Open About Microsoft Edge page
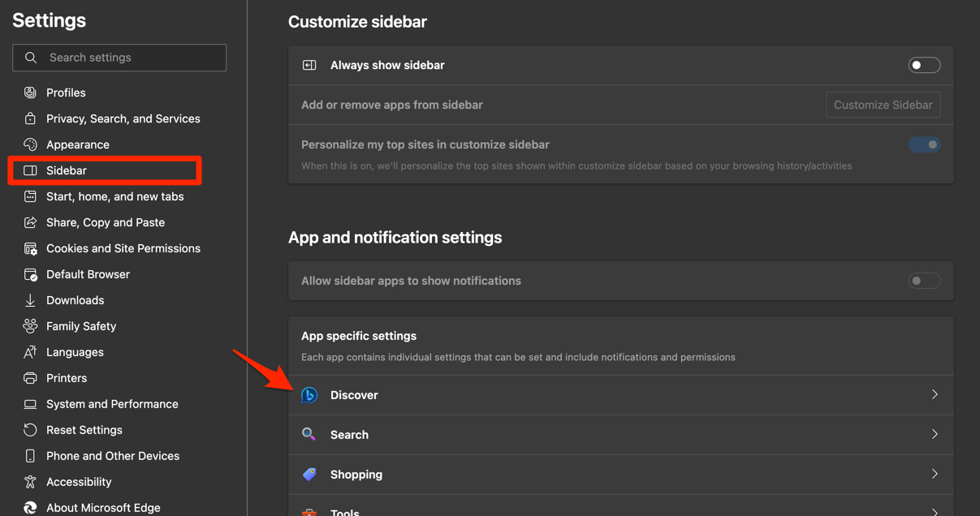980x516 pixels. (x=103, y=508)
